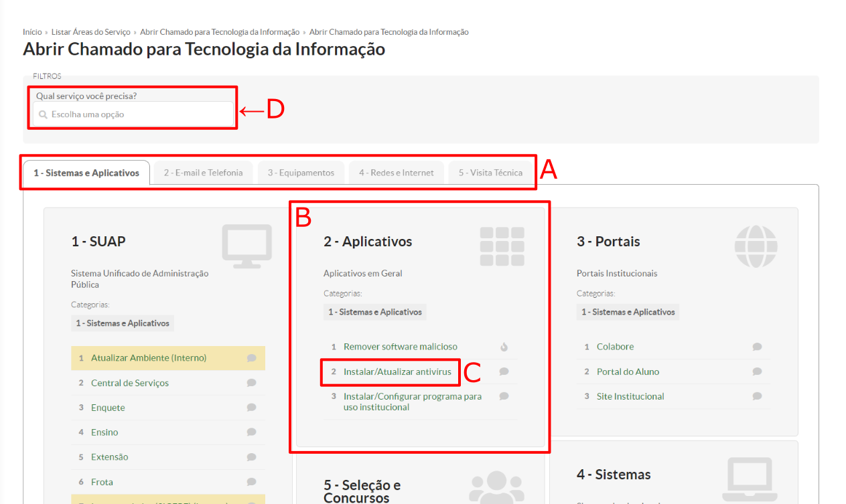Open Atualizar Ambiente (Interno) service
This screenshot has width=846, height=504.
pos(149,358)
